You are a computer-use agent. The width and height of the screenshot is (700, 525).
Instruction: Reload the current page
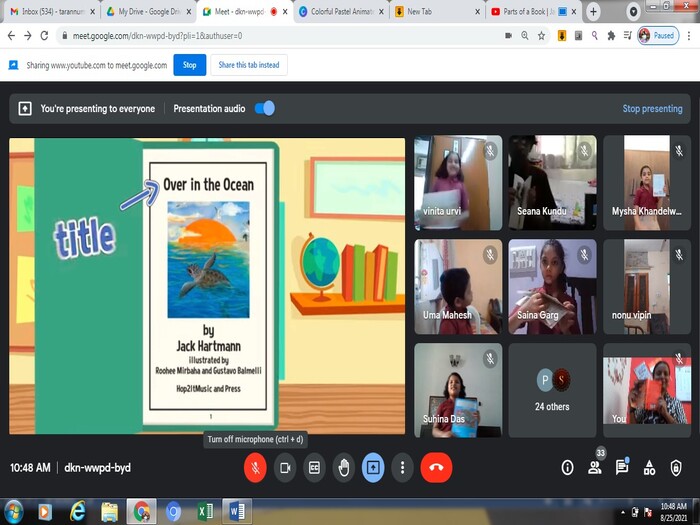pyautogui.click(x=44, y=36)
